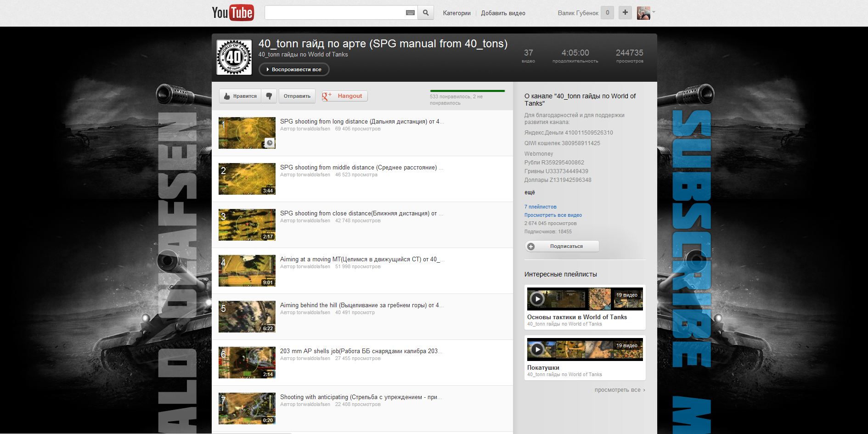Screen dimensions: 868x434
Task: Click the Подписаться subscribe button
Action: pos(562,246)
